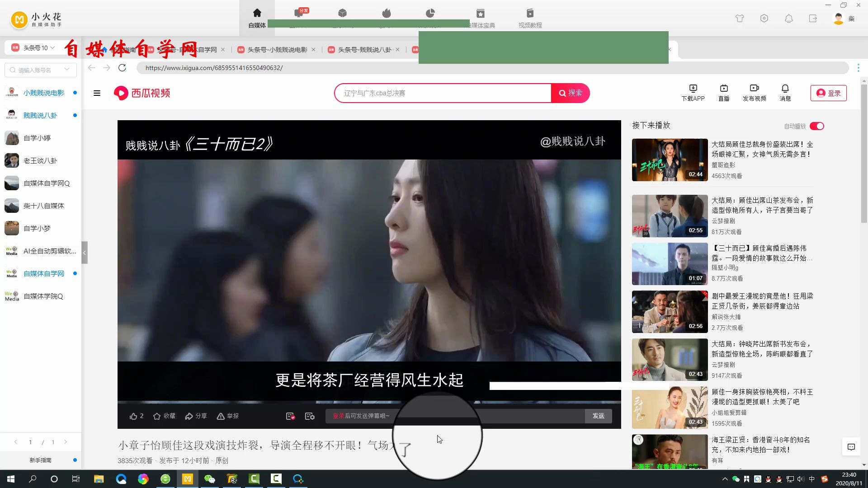This screenshot has width=868, height=488.
Task: Open the 新手指南 link
Action: 41,460
